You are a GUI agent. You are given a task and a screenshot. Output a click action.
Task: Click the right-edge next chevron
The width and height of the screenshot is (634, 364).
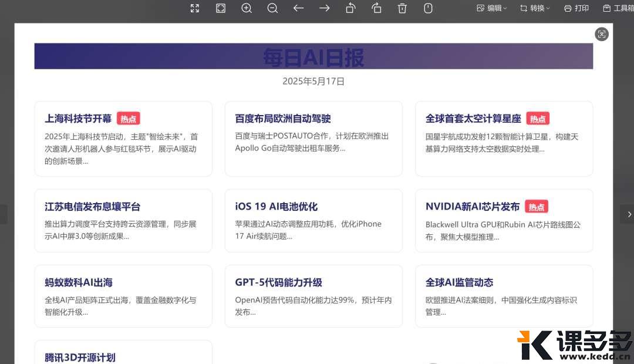point(629,214)
